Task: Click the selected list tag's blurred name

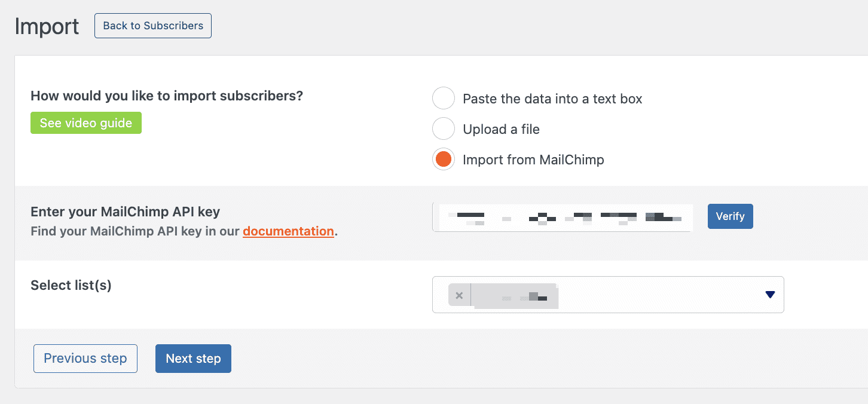Action: tap(515, 296)
